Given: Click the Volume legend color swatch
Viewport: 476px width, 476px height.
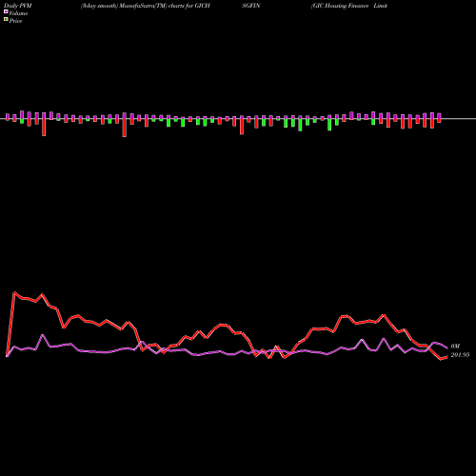Looking at the screenshot, I should 6,11.
